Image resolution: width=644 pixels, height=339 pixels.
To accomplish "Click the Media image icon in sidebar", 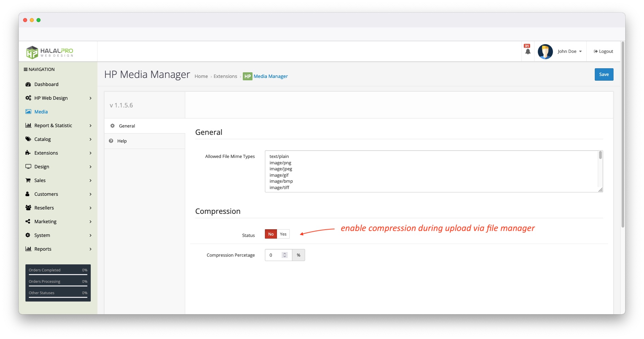I will click(x=28, y=112).
